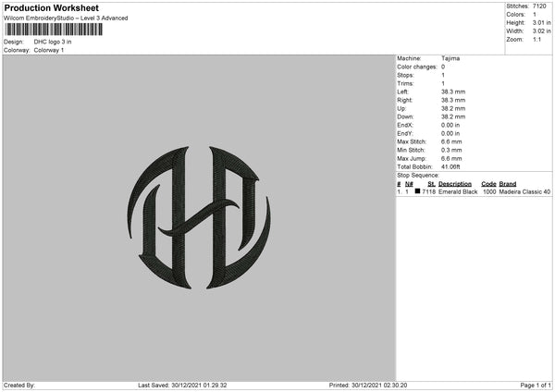Click the thread code '1000'
The image size is (555, 392).
489,191
